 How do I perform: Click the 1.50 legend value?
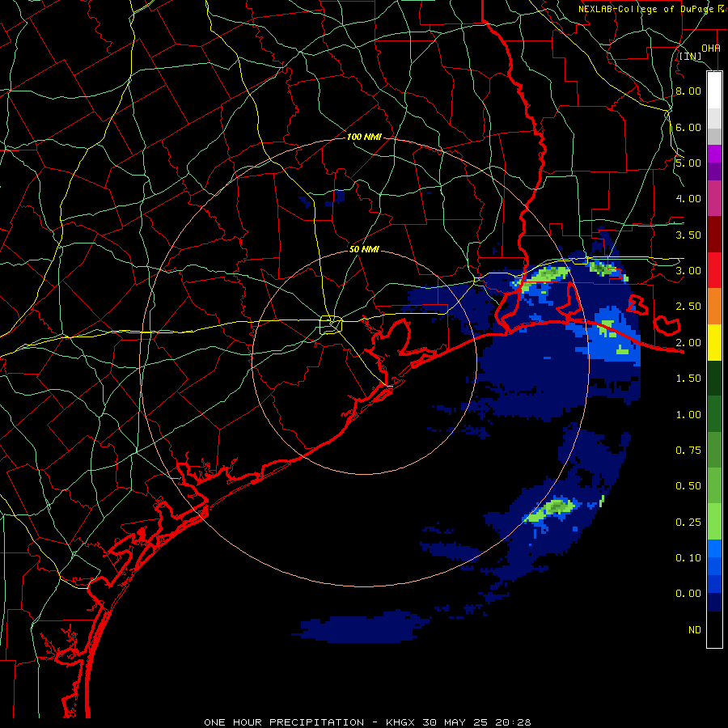pos(688,379)
